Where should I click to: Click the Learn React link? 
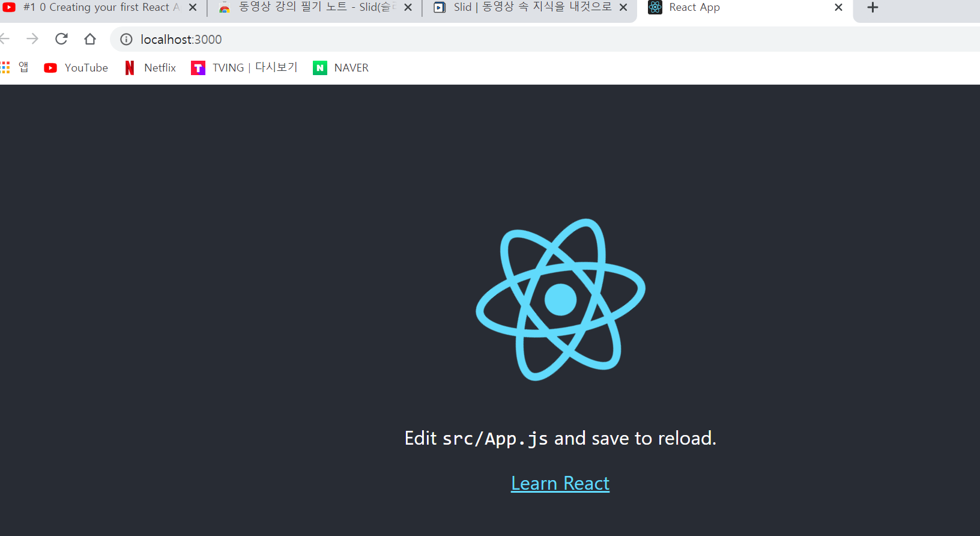coord(560,483)
